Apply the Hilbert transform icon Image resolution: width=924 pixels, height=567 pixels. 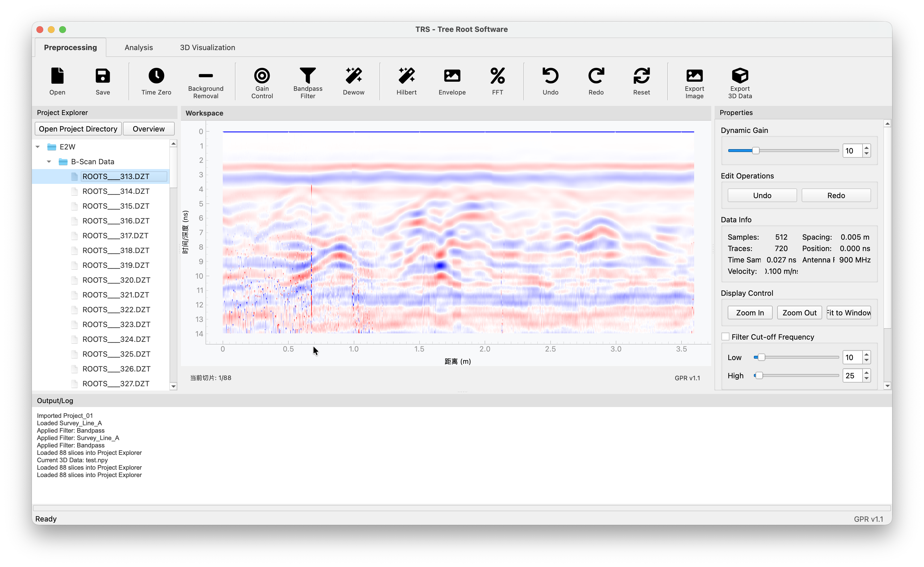406,76
